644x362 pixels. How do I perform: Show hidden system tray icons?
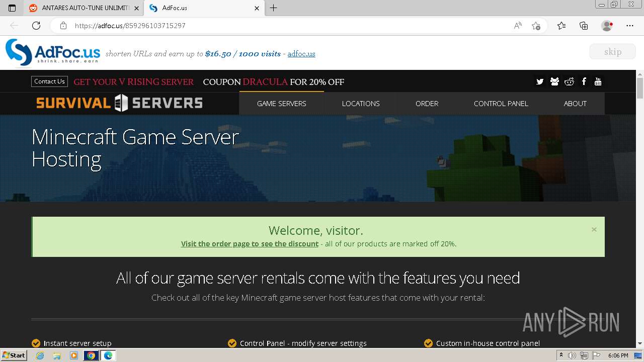click(x=561, y=355)
